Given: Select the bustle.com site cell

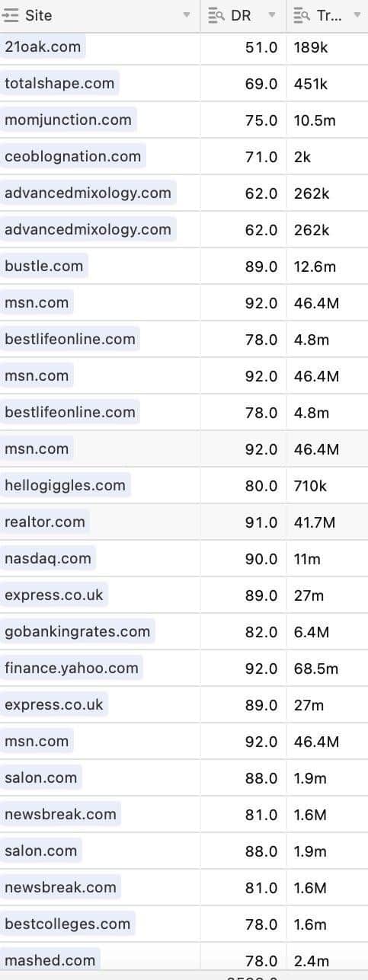Looking at the screenshot, I should point(100,266).
